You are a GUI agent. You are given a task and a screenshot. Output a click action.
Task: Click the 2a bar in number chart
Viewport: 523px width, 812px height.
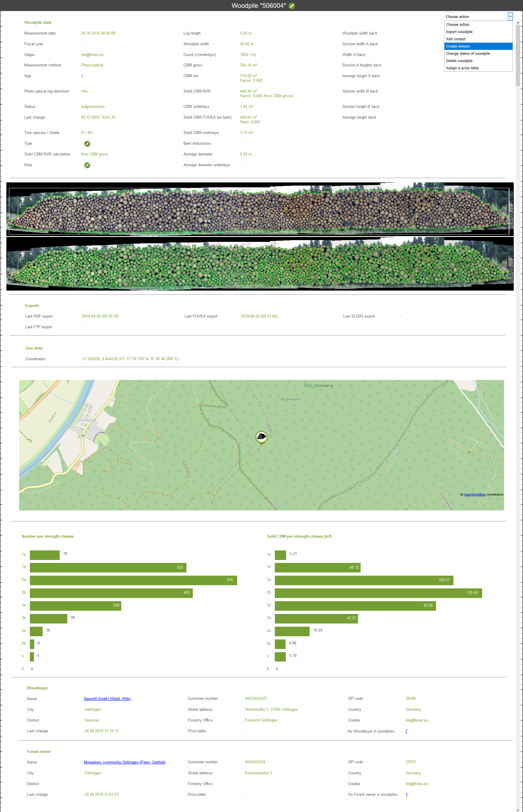[133, 580]
